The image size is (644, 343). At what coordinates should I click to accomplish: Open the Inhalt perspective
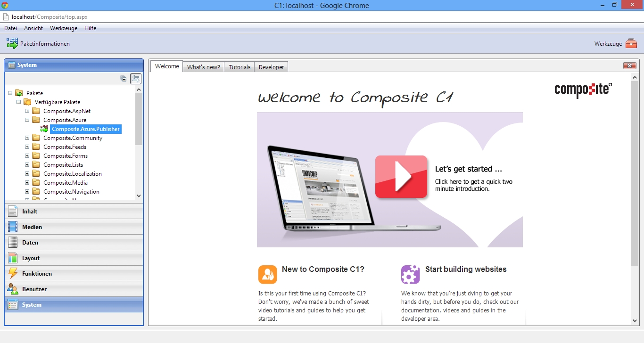tap(30, 212)
